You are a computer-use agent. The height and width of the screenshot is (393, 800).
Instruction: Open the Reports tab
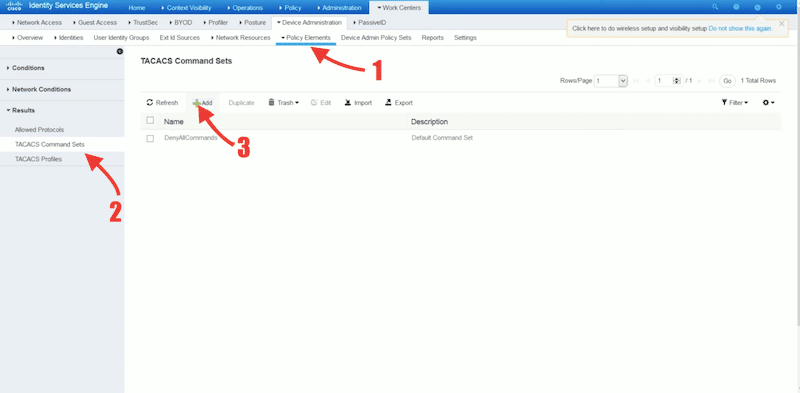tap(432, 38)
